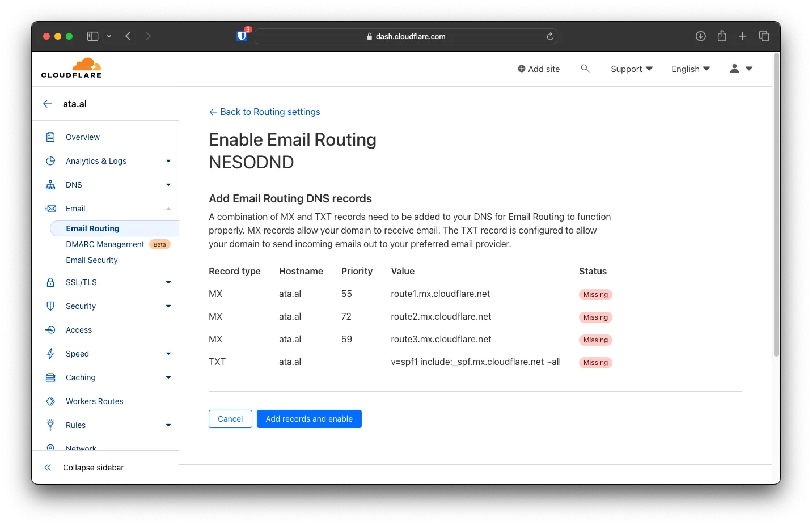Viewport: 812px width, 526px height.
Task: Click the page vertical scrollbar
Action: click(776, 205)
